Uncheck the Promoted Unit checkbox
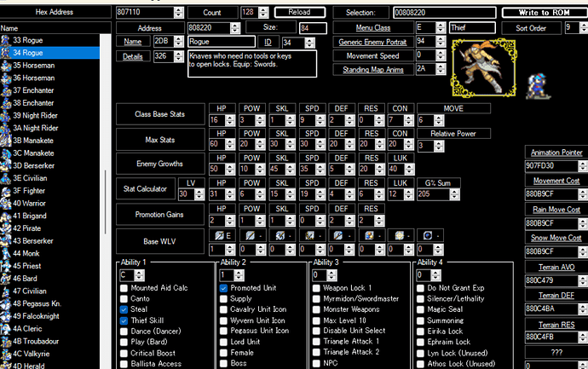This screenshot has width=588, height=369. (x=223, y=288)
